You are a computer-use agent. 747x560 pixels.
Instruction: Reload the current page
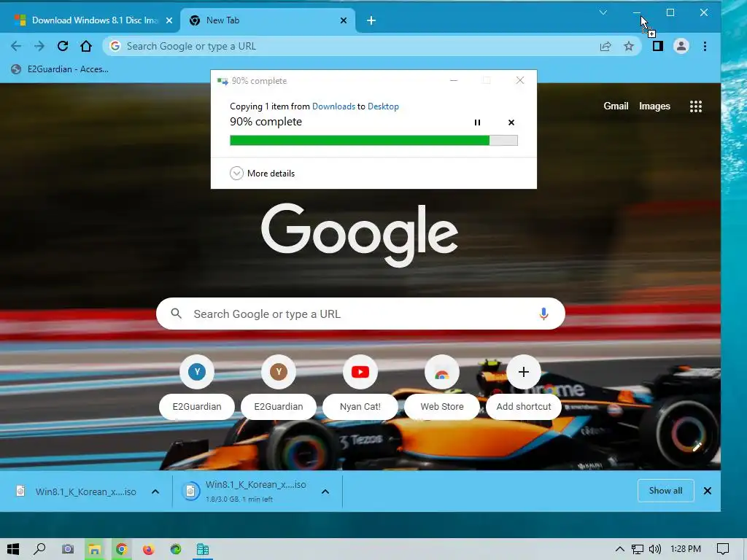pos(63,46)
